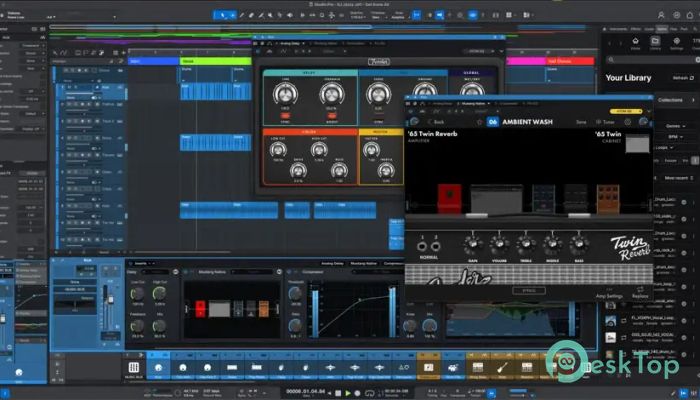700x400 pixels.
Task: Click input jack 1 on the Twin Reverb
Action: [422, 246]
